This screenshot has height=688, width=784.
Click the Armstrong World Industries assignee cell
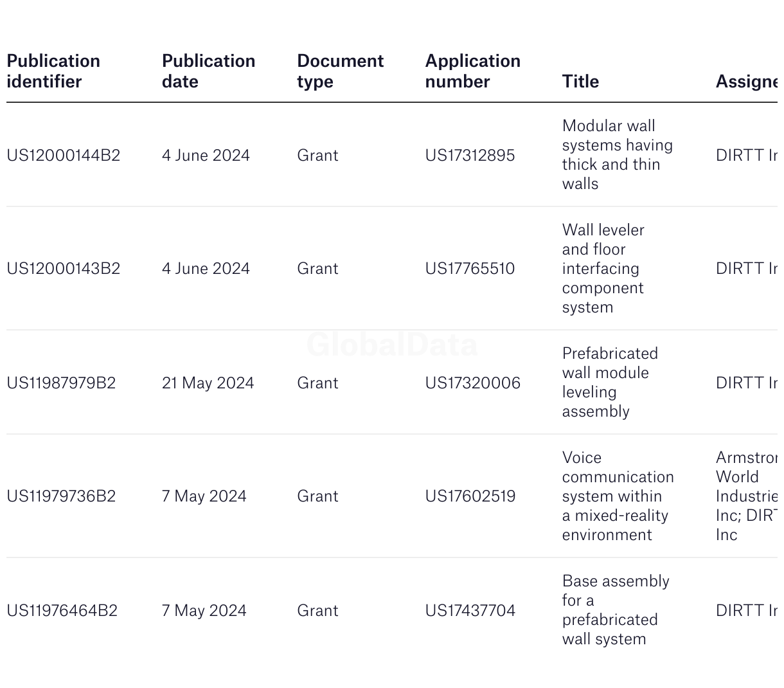tap(747, 496)
